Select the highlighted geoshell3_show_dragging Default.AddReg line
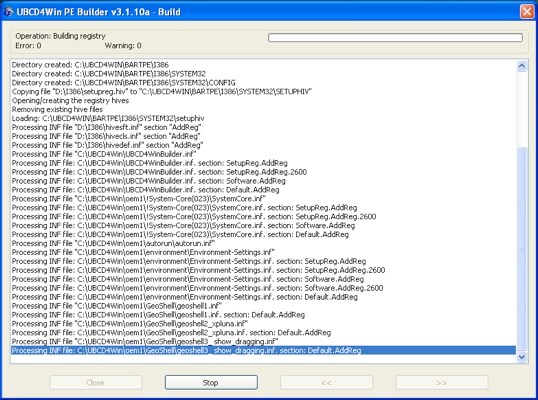This screenshot has width=538, height=400. pyautogui.click(x=263, y=350)
